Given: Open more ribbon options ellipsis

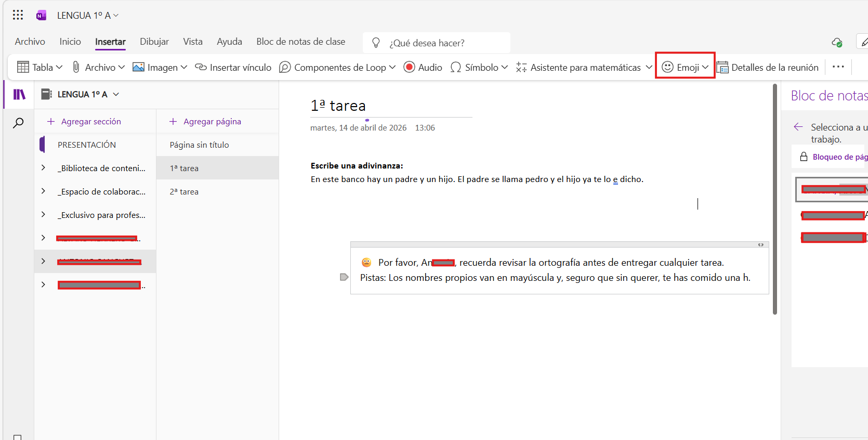Looking at the screenshot, I should click(838, 67).
